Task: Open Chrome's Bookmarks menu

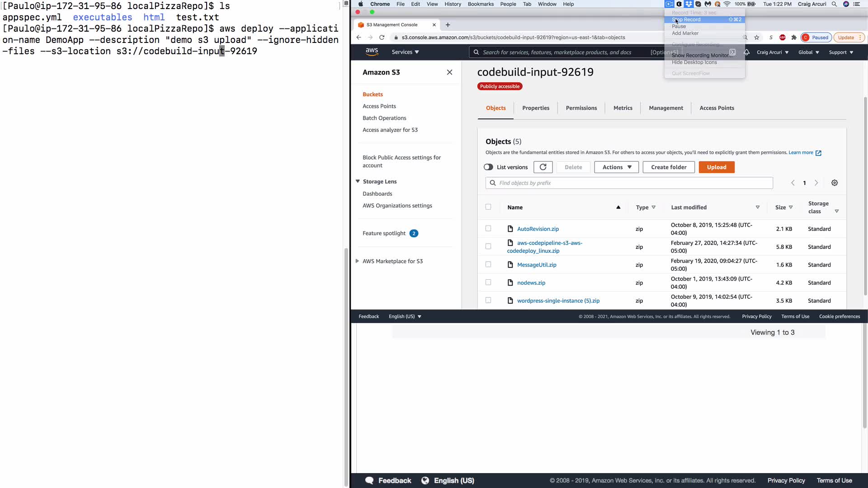Action: pos(481,4)
